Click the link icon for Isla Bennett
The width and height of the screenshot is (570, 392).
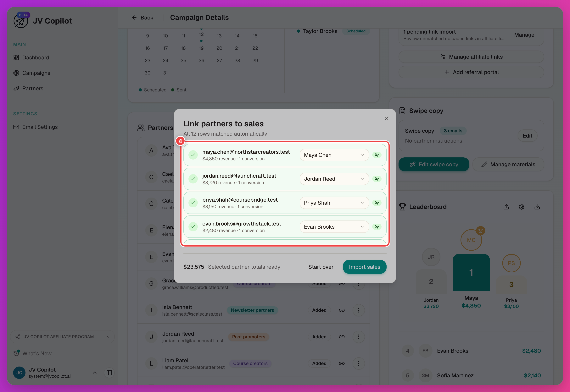(342, 310)
